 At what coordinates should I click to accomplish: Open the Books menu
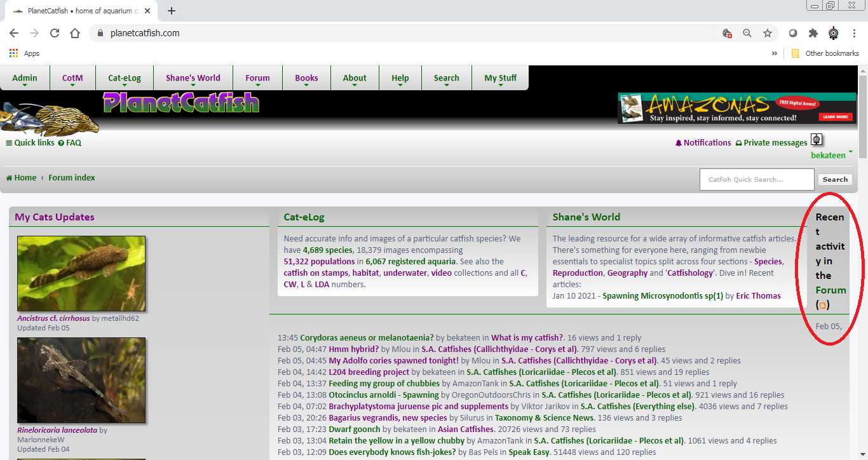(x=306, y=78)
